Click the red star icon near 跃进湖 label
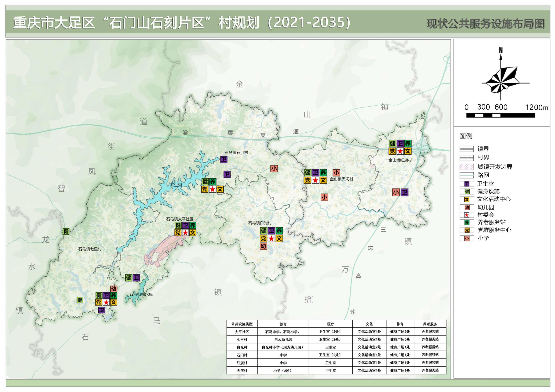Viewport: 555px width, 392px height. click(212, 189)
